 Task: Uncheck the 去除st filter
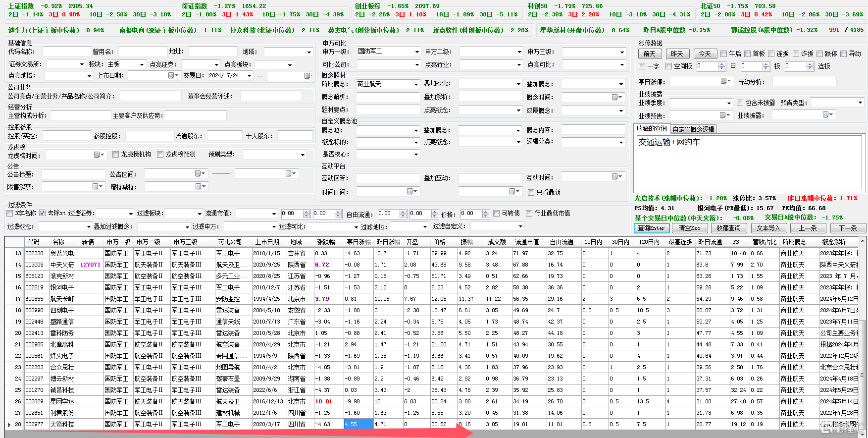click(x=43, y=213)
